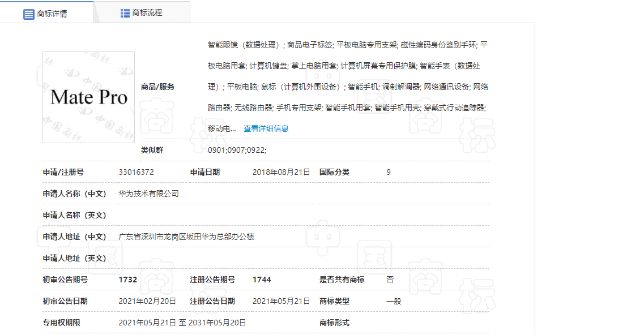Click address 广东省深圳市龙岗区坂田华为总部办公楼

tap(186, 237)
